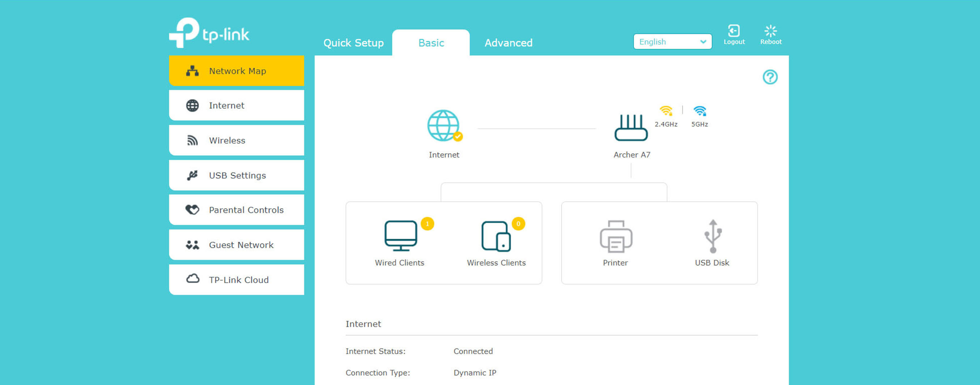
Task: Select Network Map in sidebar
Action: (x=236, y=71)
